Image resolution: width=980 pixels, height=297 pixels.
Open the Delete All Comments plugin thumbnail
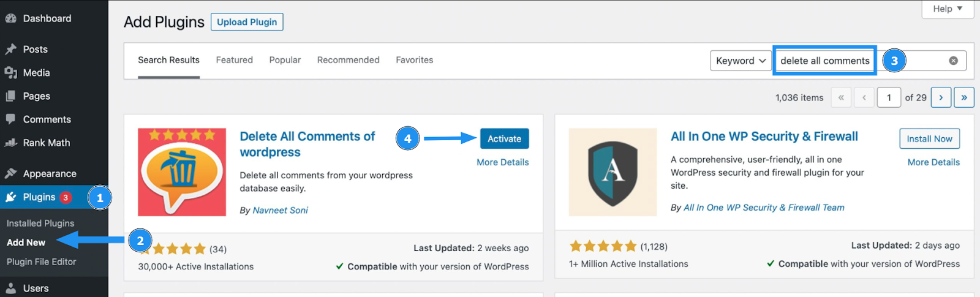coord(182,172)
